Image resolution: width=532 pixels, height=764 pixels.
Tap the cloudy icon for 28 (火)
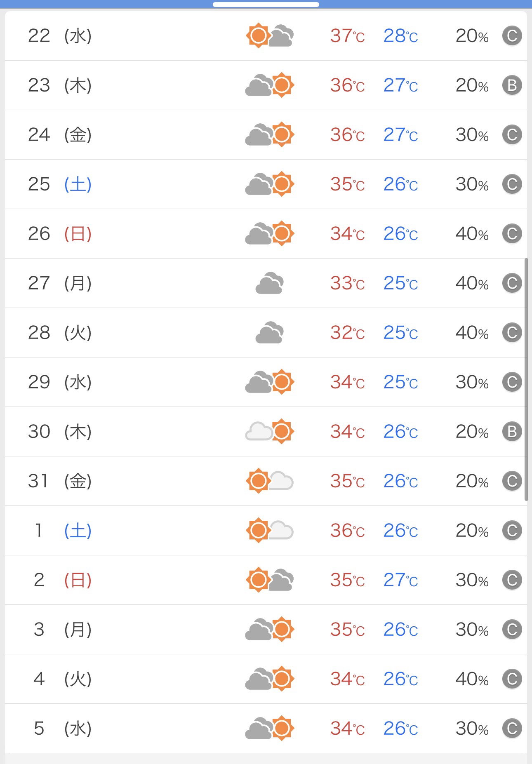click(x=270, y=332)
